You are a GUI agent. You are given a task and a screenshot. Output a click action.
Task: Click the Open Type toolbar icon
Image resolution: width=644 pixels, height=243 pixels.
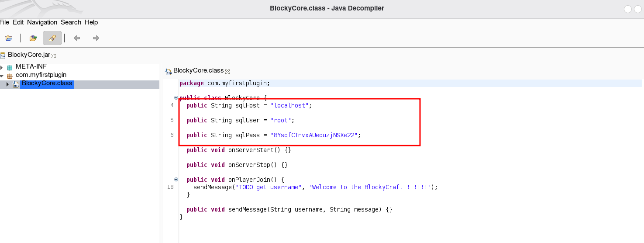click(33, 38)
